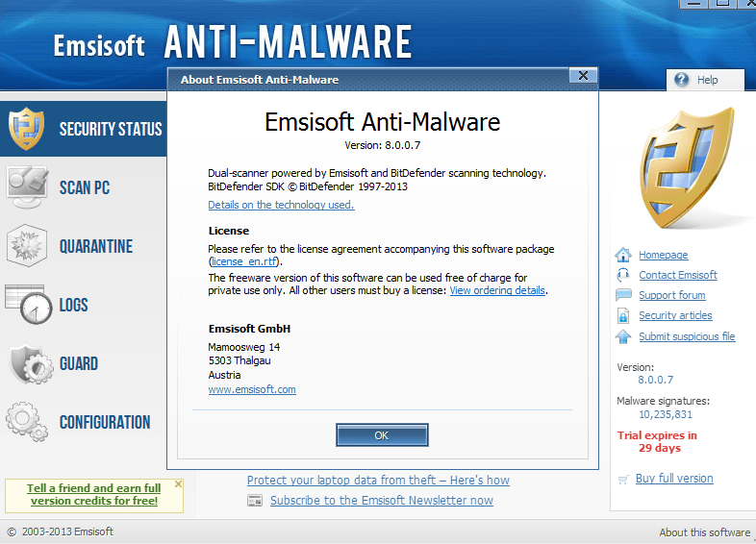
Task: Visit www.emsisoft.com link
Action: [252, 389]
